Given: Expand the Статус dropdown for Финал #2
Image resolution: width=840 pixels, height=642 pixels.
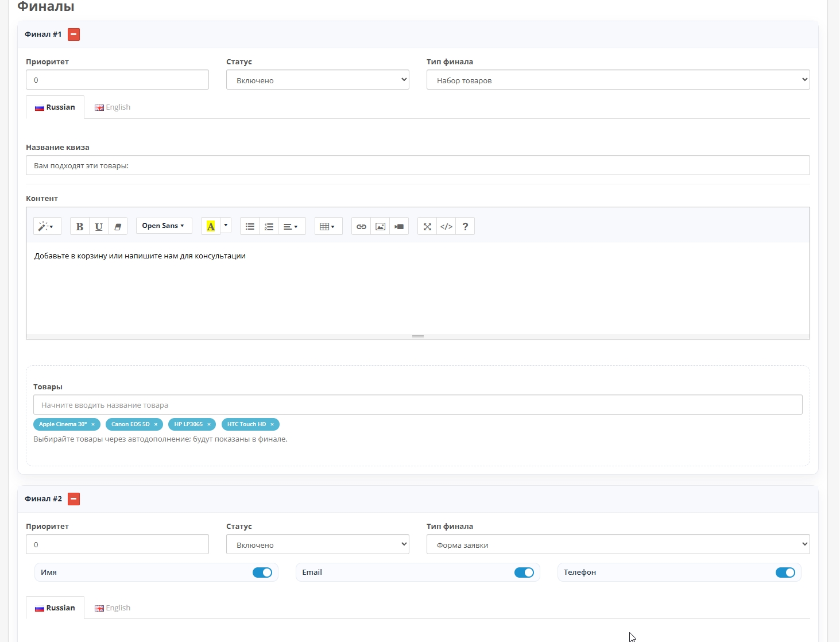Looking at the screenshot, I should (x=318, y=544).
